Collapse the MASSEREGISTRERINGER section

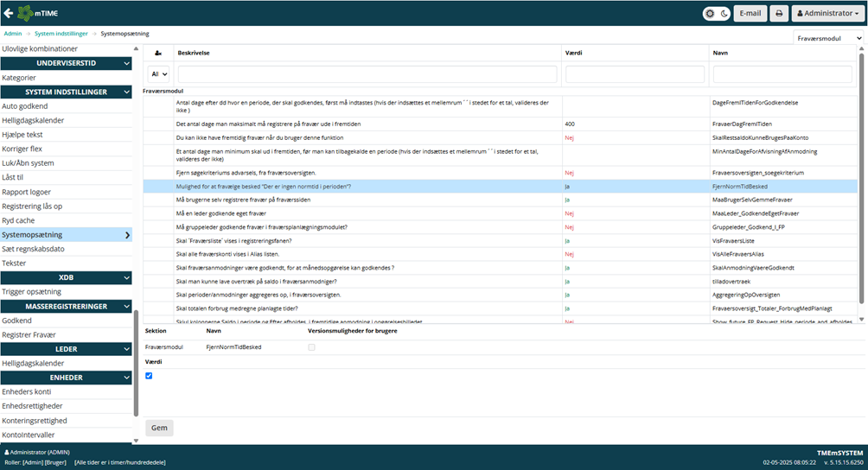(x=127, y=306)
